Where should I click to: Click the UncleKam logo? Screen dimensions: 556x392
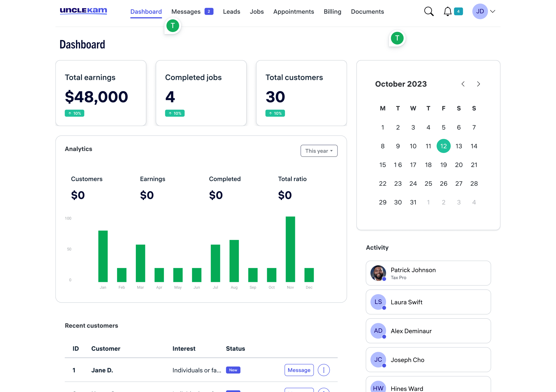[x=83, y=11]
